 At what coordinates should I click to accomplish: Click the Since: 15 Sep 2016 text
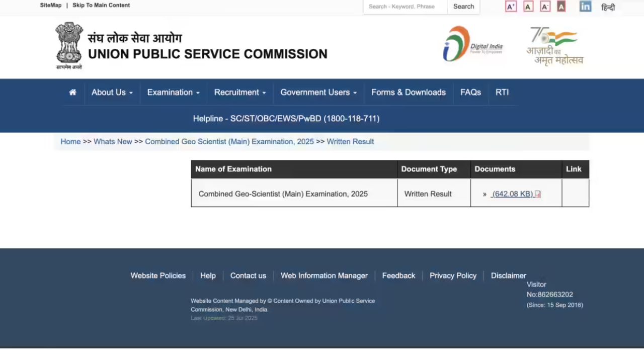pos(555,305)
